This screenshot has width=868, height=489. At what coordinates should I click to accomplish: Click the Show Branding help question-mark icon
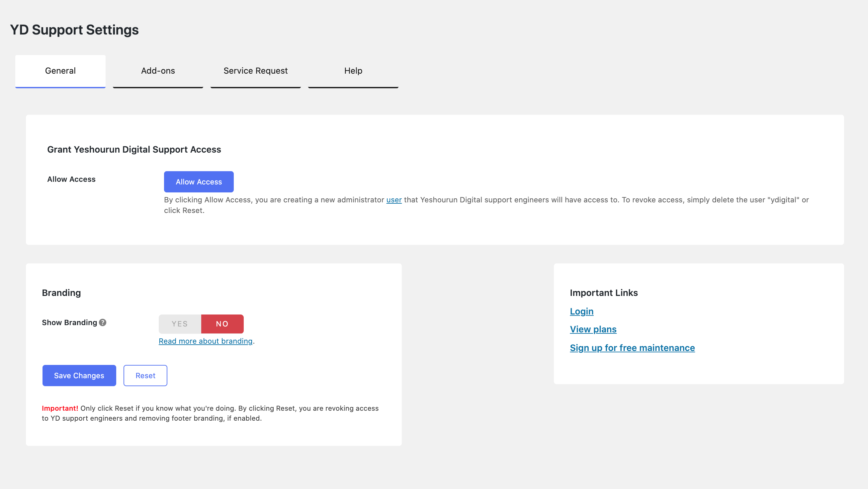click(x=103, y=322)
